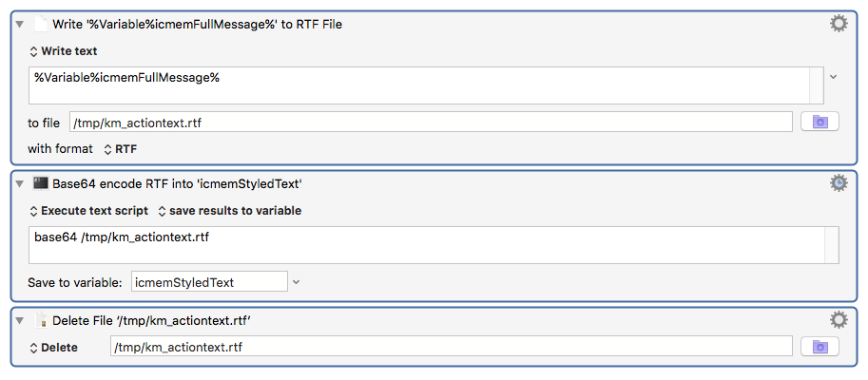Collapse the Delete File action

[x=21, y=320]
